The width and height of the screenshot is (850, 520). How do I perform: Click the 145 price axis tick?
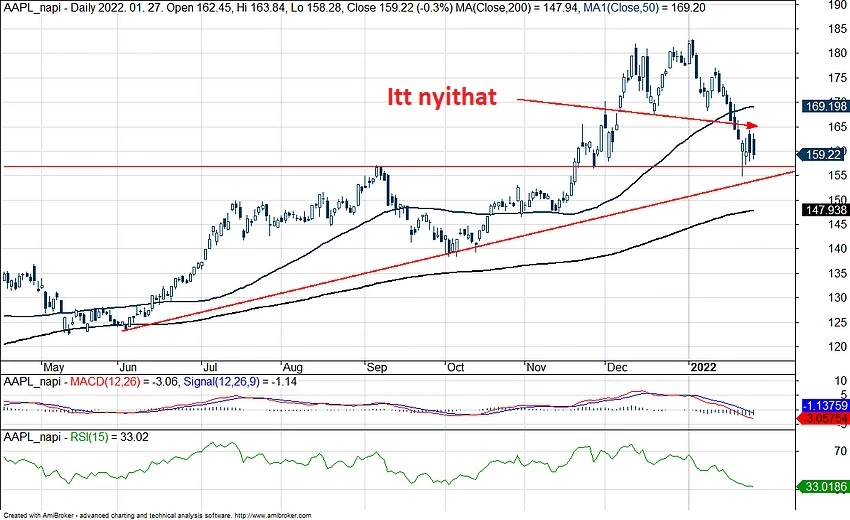click(x=838, y=224)
